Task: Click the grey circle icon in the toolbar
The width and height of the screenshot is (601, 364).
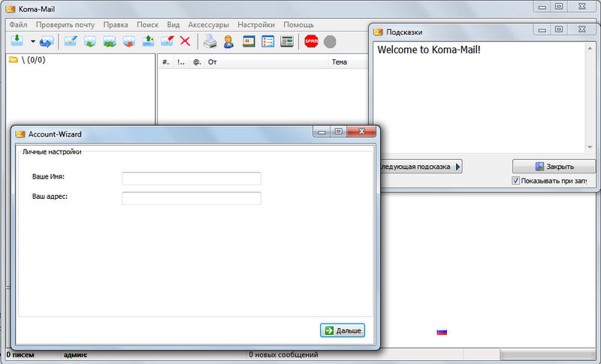Action: pyautogui.click(x=330, y=42)
